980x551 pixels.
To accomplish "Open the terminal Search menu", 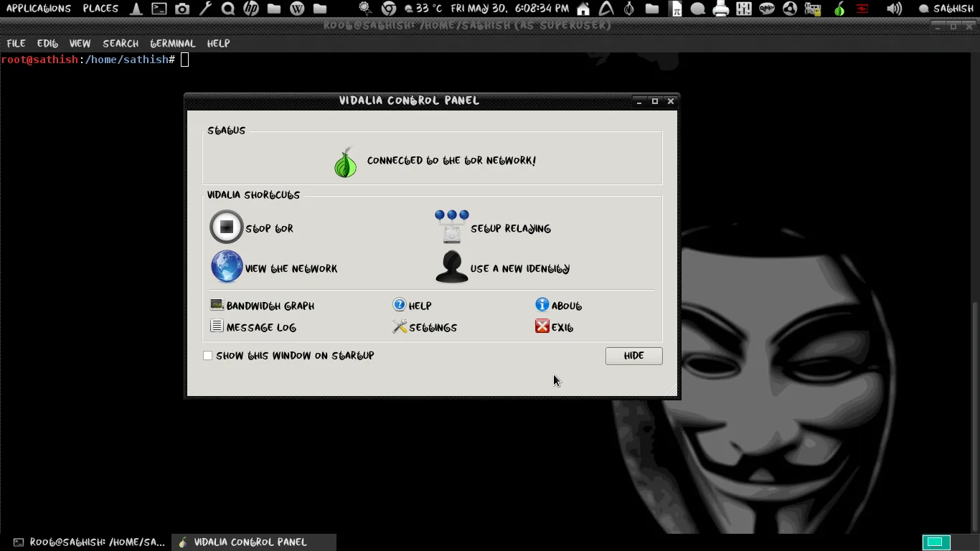I will [121, 43].
